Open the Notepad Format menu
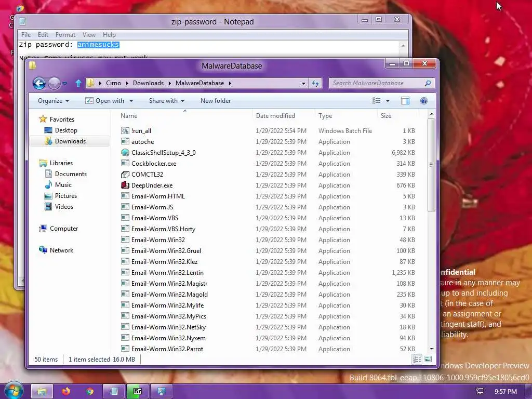Image resolution: width=532 pixels, height=399 pixels. (65, 35)
